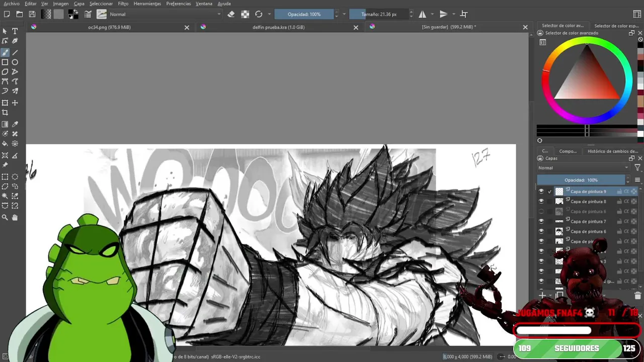Viewport: 644px width, 362px height.
Task: Select the Gradient tool
Action: [5, 124]
